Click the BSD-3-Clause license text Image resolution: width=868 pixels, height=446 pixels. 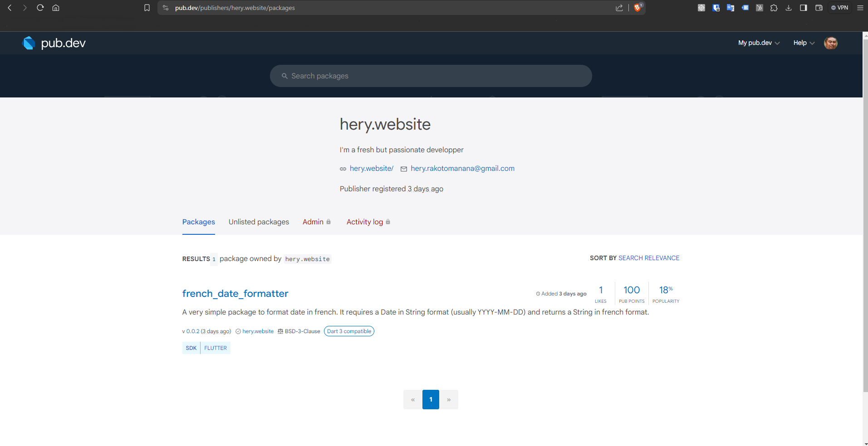302,331
